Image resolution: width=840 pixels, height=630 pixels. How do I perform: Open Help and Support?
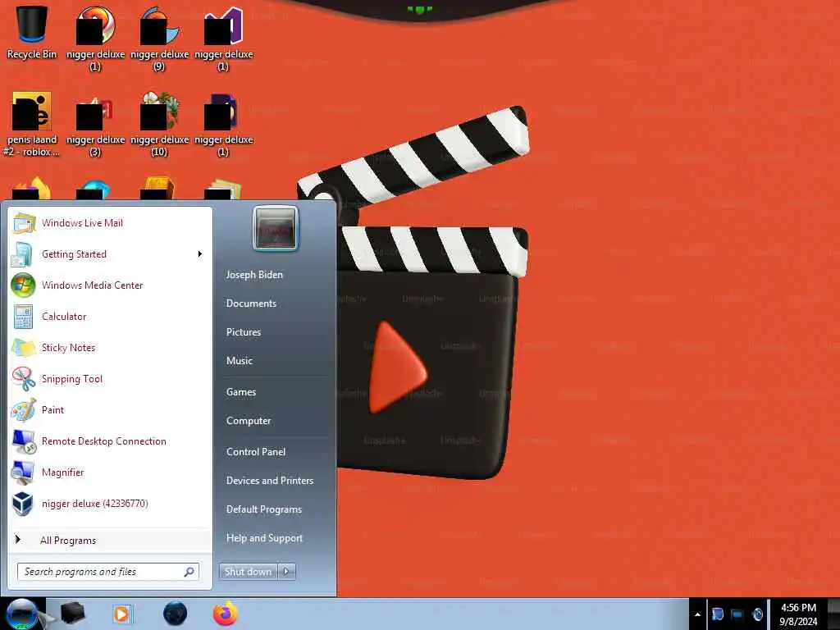point(265,538)
